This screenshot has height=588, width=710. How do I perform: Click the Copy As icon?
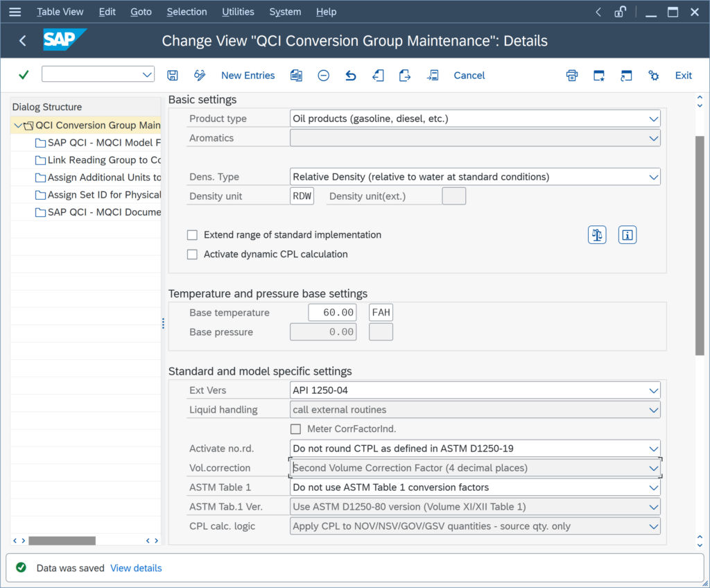296,75
